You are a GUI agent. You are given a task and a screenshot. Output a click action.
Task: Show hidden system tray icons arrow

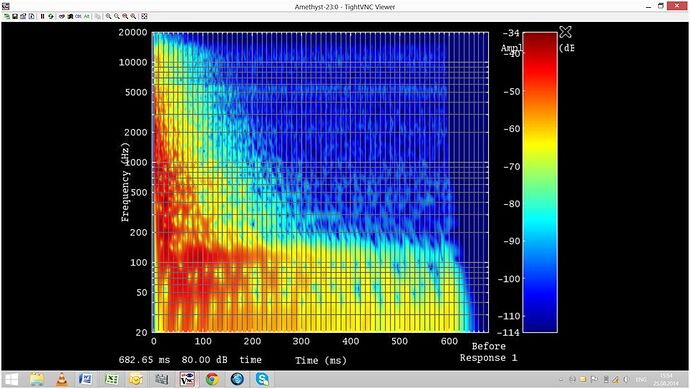(x=561, y=379)
